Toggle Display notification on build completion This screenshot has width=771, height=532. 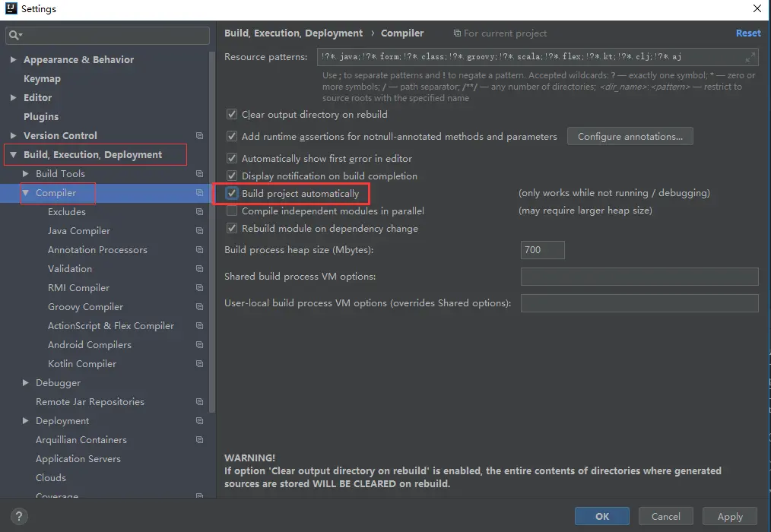coord(232,176)
